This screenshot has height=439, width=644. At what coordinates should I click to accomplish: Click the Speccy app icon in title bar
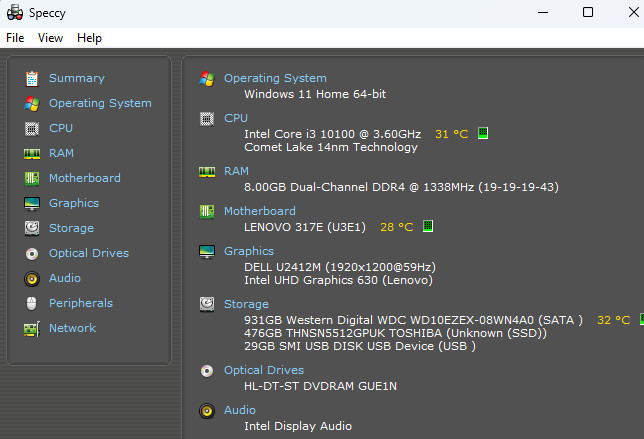point(15,12)
